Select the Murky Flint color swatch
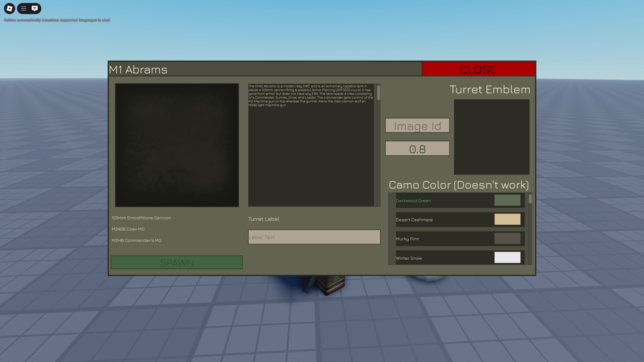Screen dimensions: 644x362 507,238
